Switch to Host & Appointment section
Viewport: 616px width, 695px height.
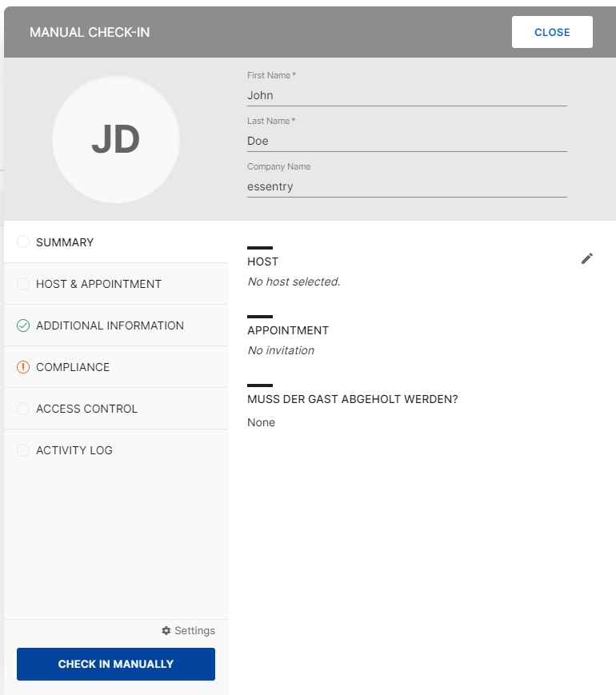[x=116, y=284]
